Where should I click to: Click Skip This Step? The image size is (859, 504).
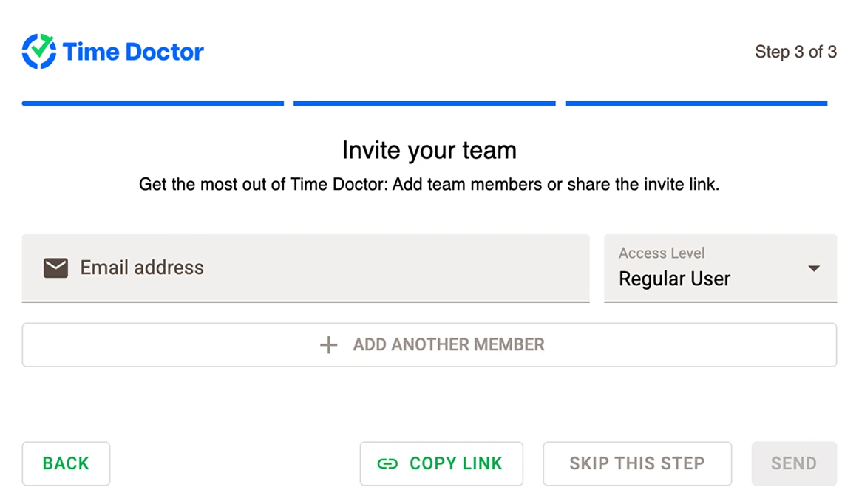(636, 463)
